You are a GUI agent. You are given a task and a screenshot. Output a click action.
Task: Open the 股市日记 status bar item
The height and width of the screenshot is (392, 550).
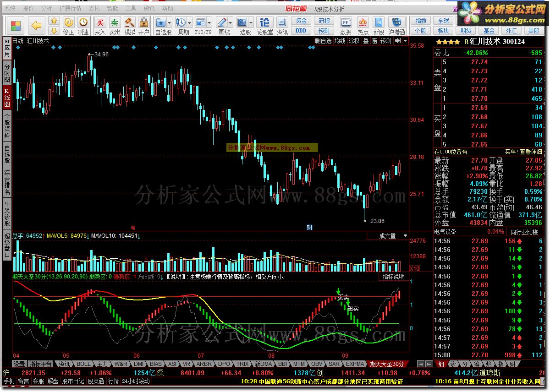pos(73,381)
